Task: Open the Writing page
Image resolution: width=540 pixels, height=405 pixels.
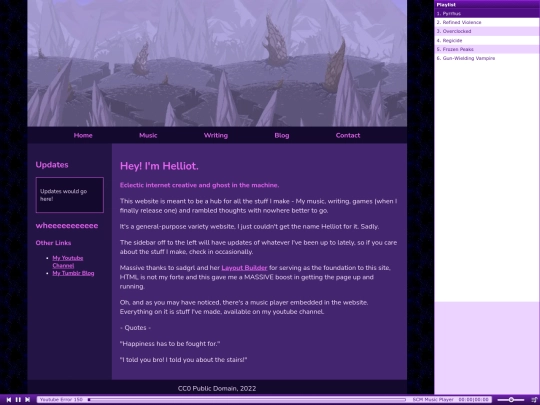Action: tap(216, 135)
